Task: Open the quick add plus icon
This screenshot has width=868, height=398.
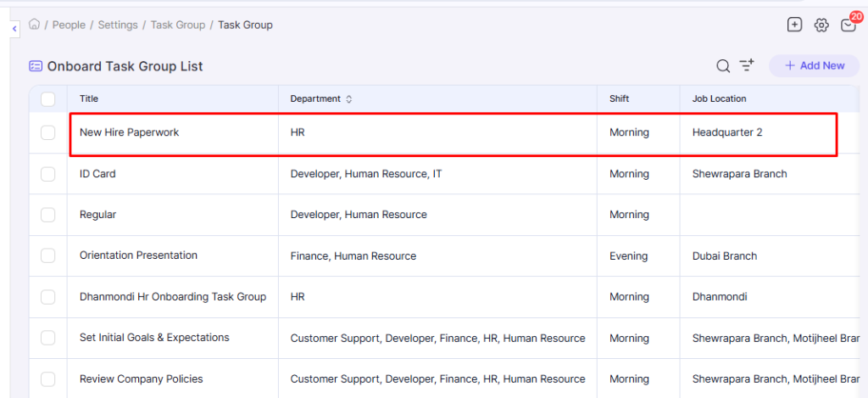Action: pyautogui.click(x=794, y=25)
